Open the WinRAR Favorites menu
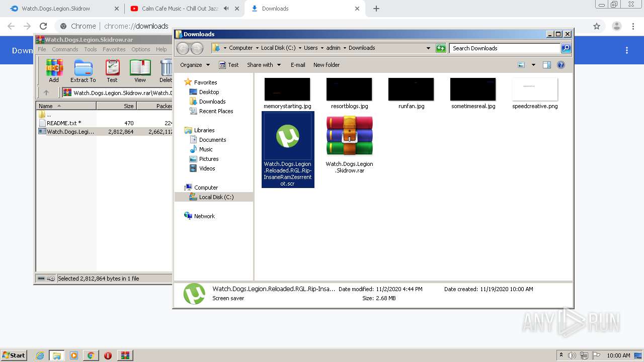 [114, 49]
